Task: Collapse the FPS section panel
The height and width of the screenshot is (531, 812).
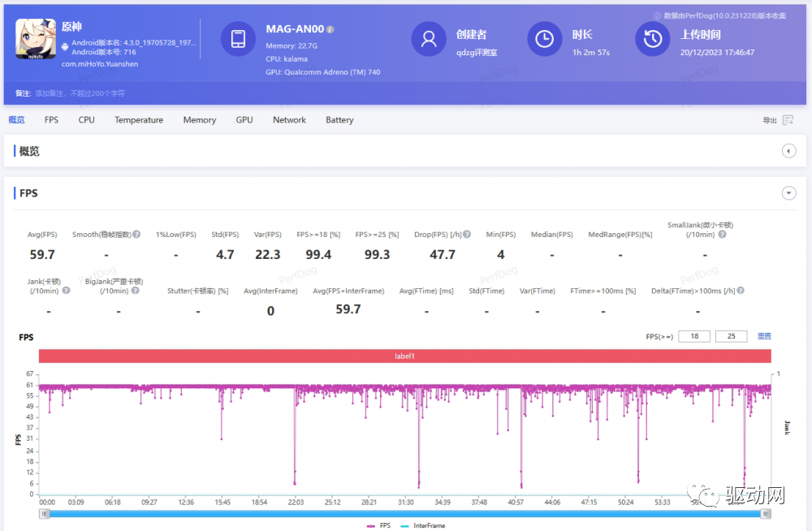Action: point(788,193)
